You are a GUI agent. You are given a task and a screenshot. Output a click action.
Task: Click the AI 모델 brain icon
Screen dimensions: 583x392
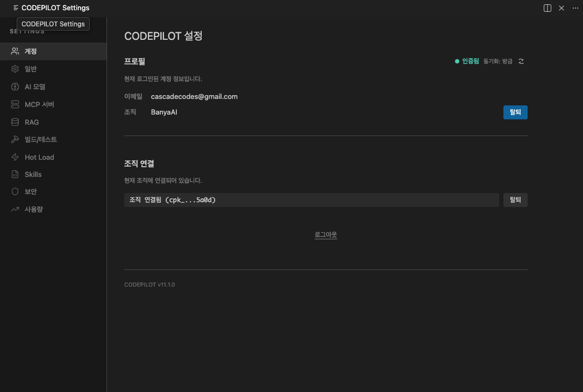point(15,87)
